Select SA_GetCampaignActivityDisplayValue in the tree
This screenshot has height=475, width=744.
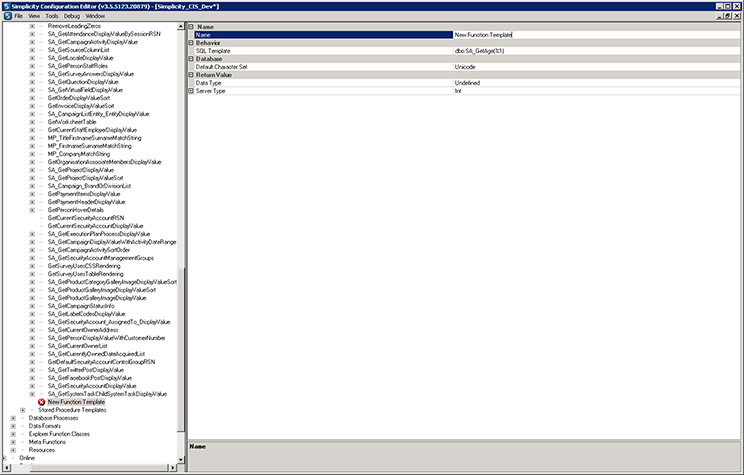93,42
